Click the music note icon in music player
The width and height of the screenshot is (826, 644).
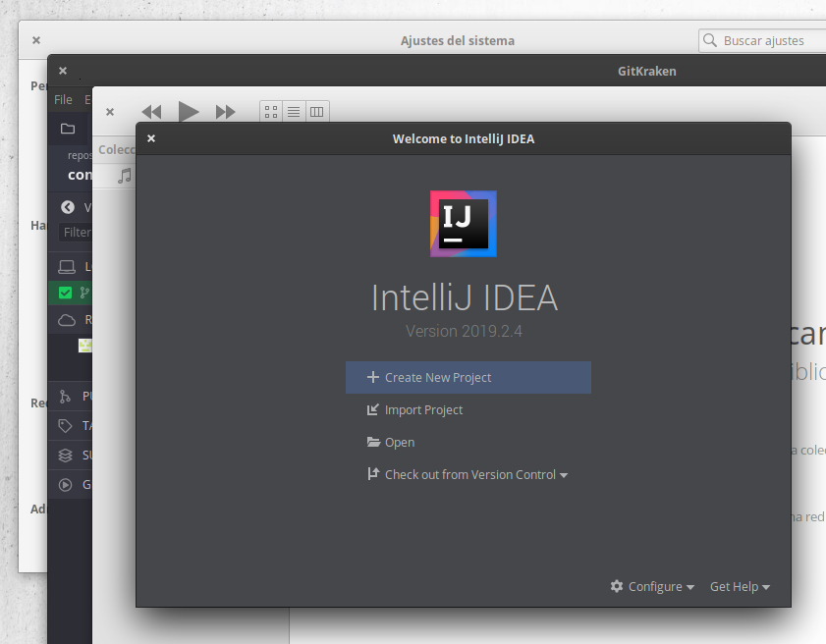(125, 176)
